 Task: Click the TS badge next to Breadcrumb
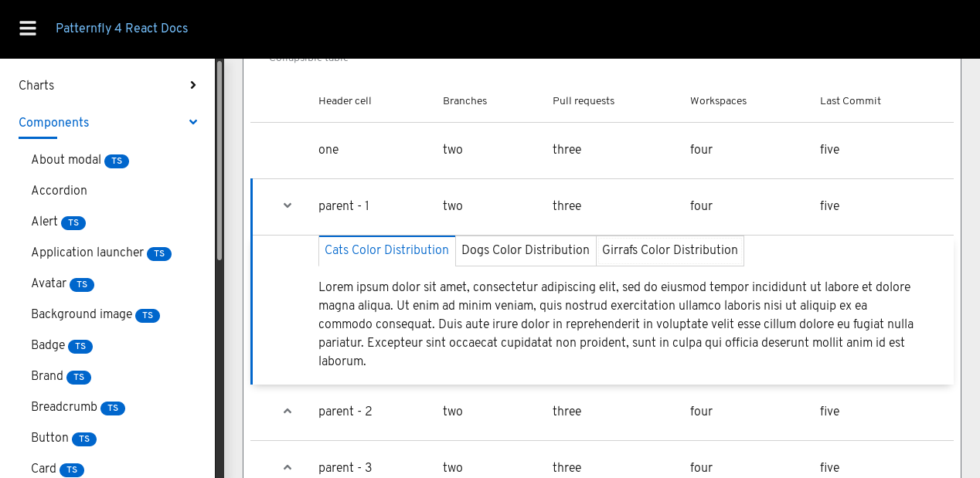(x=114, y=408)
